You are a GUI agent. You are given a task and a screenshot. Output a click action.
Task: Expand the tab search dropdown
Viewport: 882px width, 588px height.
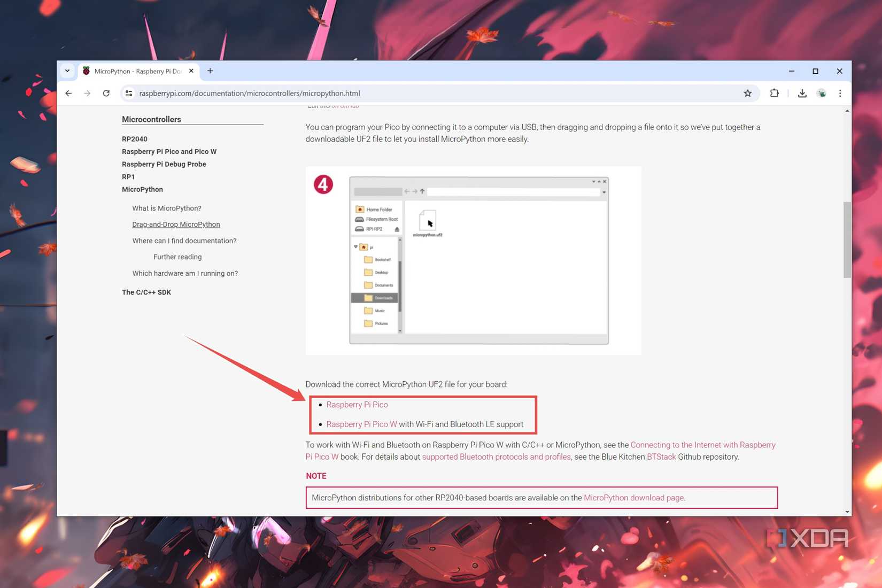pyautogui.click(x=67, y=71)
